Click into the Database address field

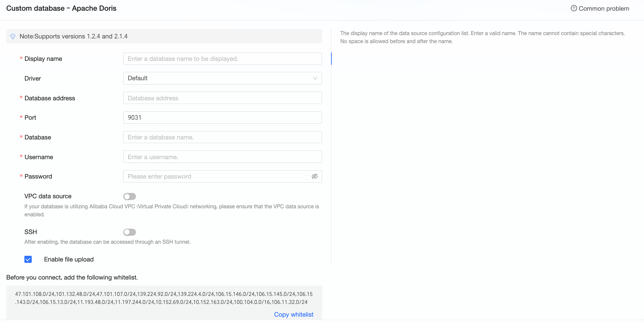pyautogui.click(x=222, y=98)
